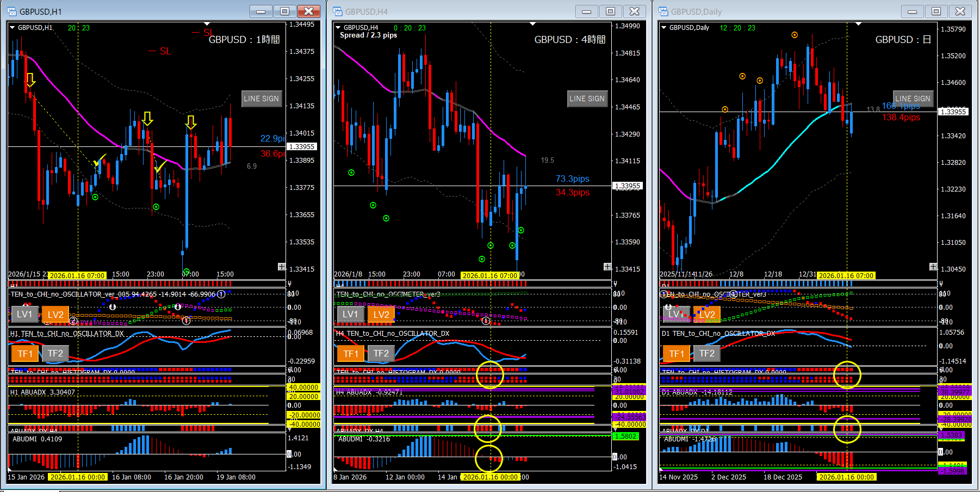Viewport: 980px width, 492px height.
Task: Click 'H4 TEN_to_CHI_no_OSCILLATOR_DX' label
Action: pyautogui.click(x=393, y=334)
